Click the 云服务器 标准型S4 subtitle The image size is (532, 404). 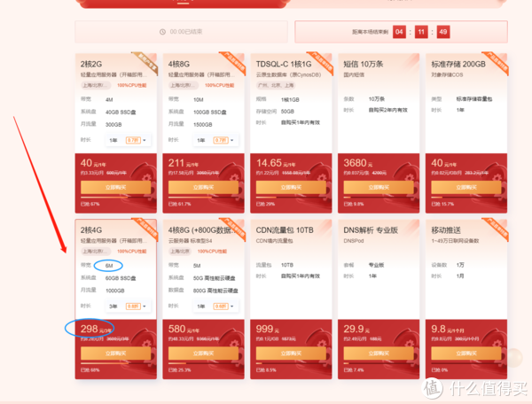[x=190, y=241]
